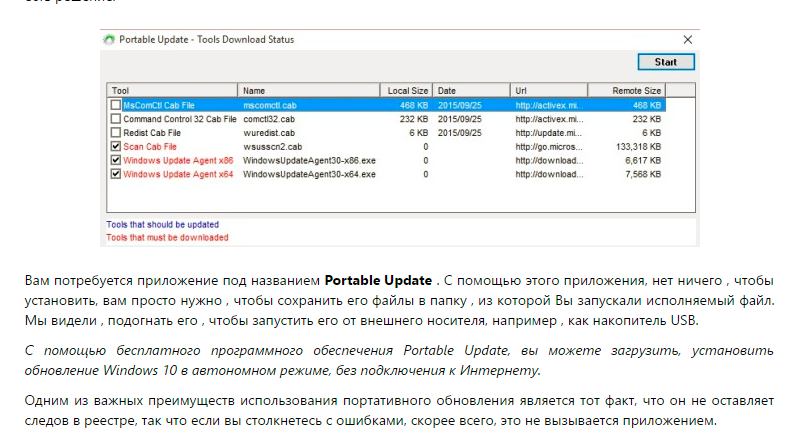Sort by the Local Size column header

point(407,91)
